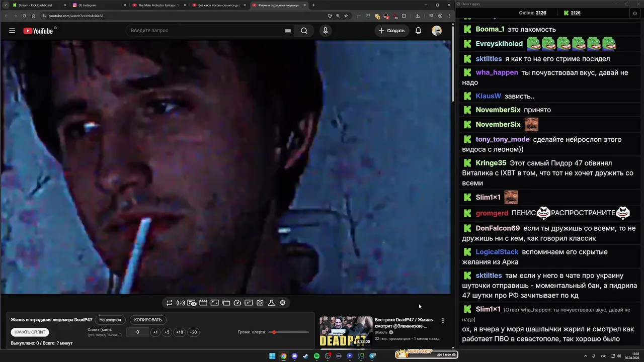Switch to the Stream - Kick Dashboard tab
Screen dimensions: 644x362
coord(39,5)
